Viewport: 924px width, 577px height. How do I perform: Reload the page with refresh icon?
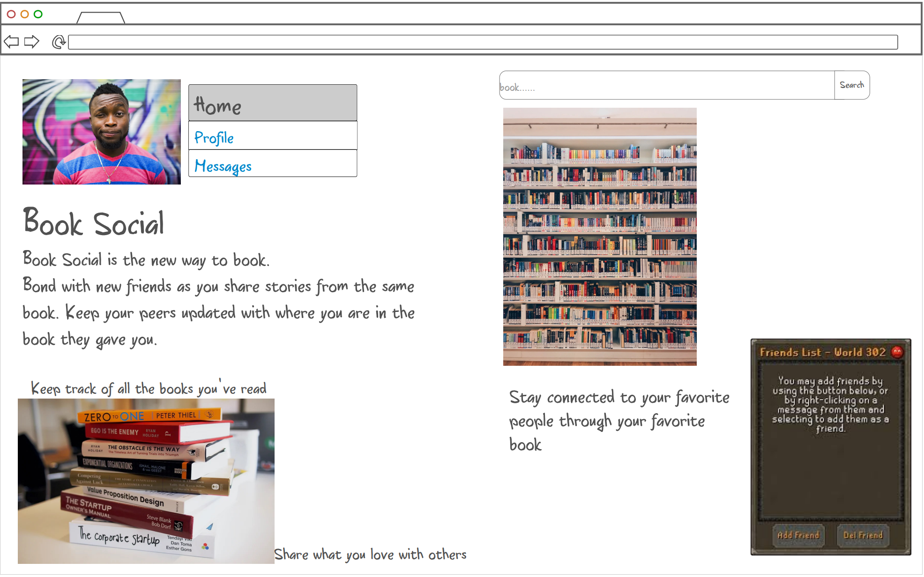point(59,42)
